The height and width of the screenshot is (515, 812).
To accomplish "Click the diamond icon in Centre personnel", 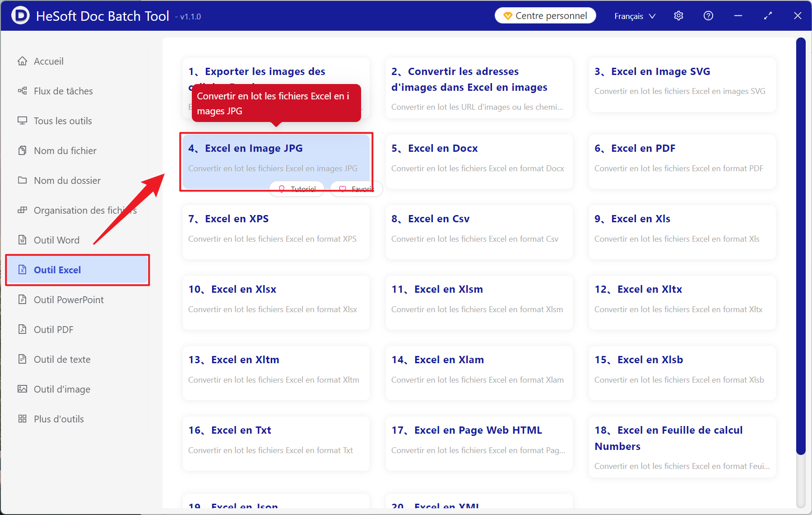I will (x=508, y=16).
